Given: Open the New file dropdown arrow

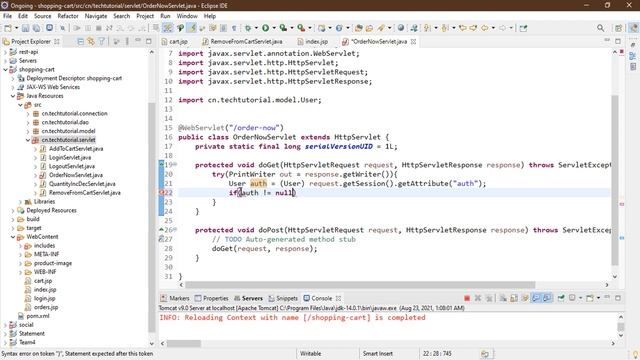Looking at the screenshot, I should [16, 28].
